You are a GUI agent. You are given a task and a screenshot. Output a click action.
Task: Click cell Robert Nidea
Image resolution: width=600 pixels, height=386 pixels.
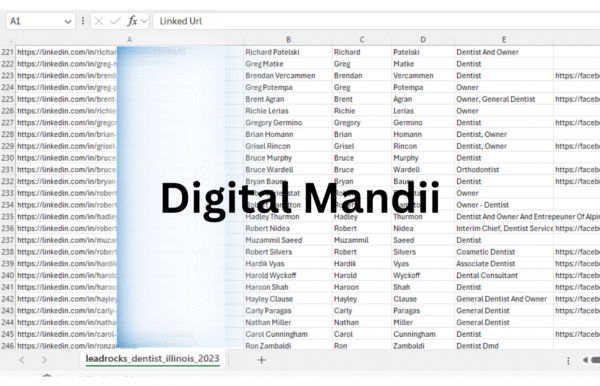tap(288, 228)
